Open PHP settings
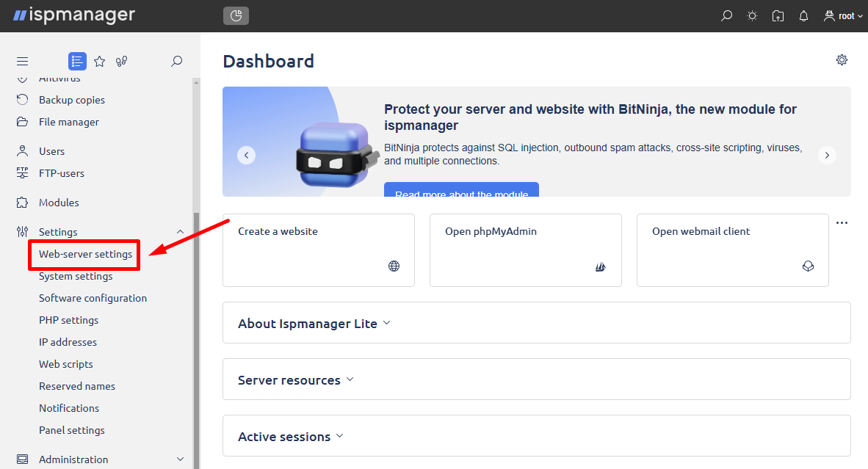This screenshot has height=469, width=868. 68,320
